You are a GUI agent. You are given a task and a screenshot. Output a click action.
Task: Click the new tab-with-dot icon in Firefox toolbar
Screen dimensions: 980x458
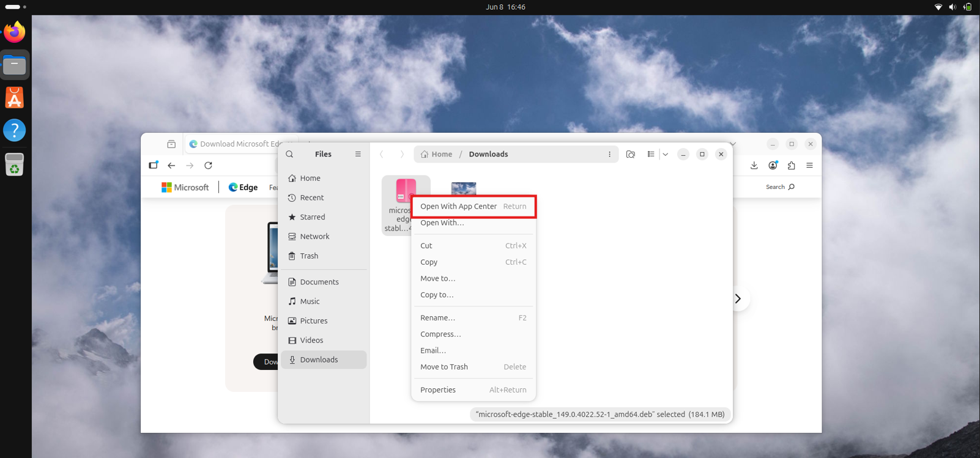pyautogui.click(x=154, y=165)
